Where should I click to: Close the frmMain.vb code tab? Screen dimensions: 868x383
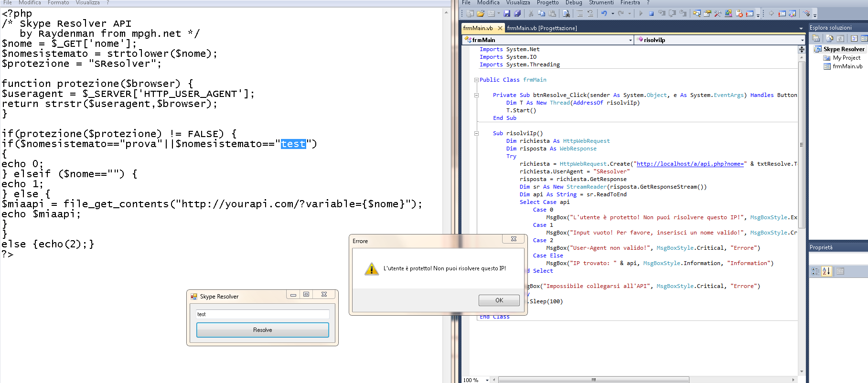500,28
